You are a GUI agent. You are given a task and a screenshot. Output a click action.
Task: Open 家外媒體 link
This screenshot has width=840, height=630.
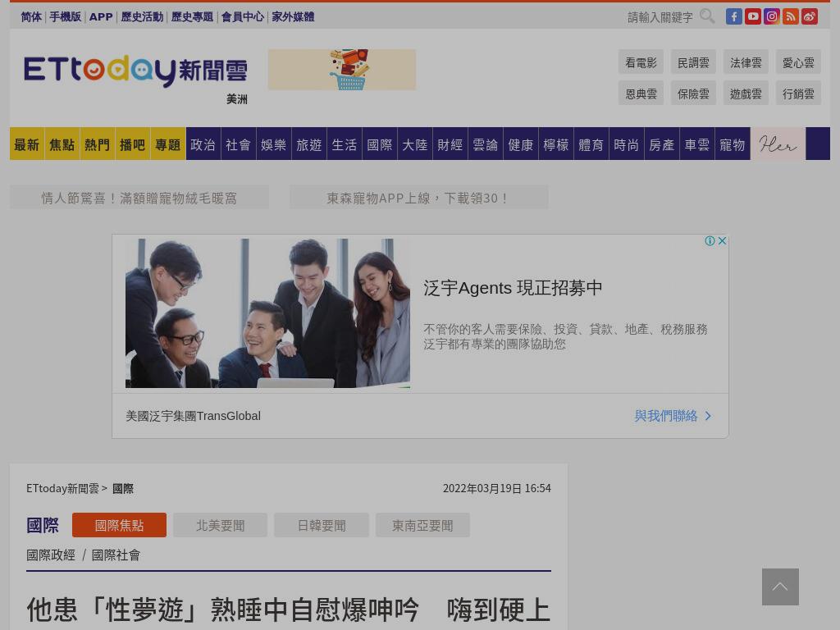293,17
